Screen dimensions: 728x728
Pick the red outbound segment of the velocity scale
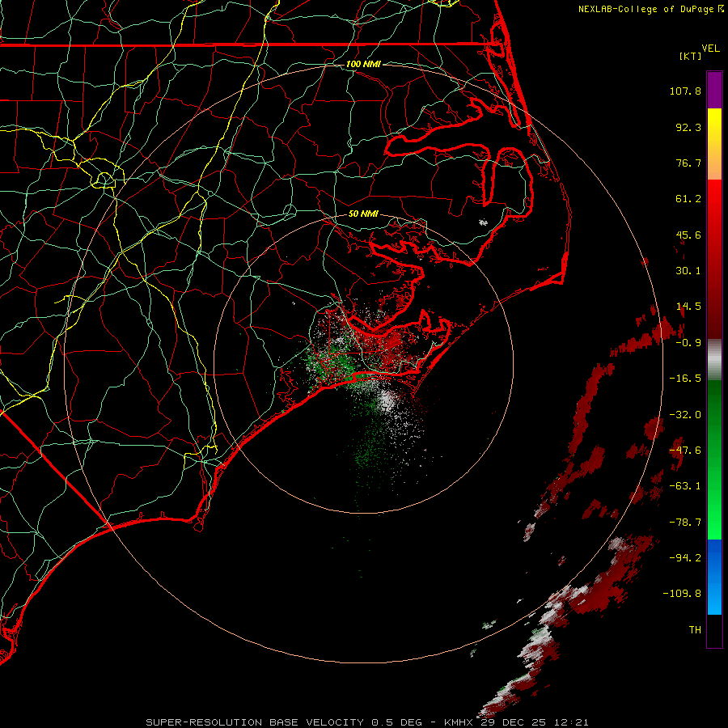[714, 259]
